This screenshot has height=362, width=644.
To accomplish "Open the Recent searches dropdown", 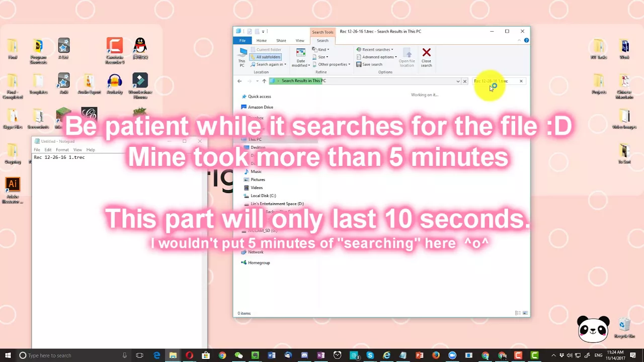I will pyautogui.click(x=375, y=50).
